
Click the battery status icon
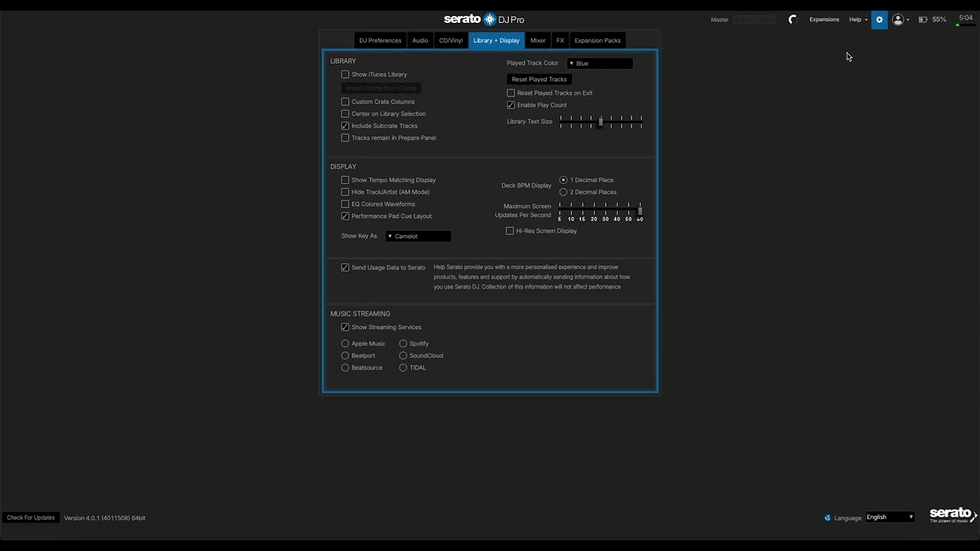923,19
